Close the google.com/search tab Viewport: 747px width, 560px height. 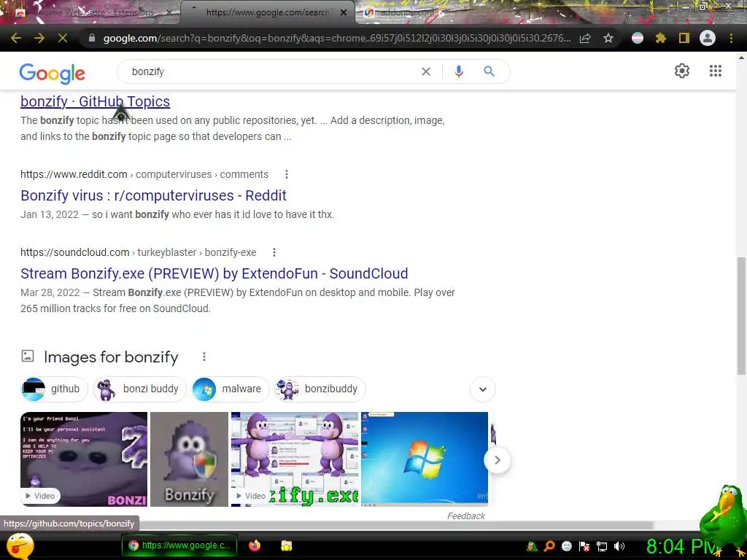pos(344,13)
